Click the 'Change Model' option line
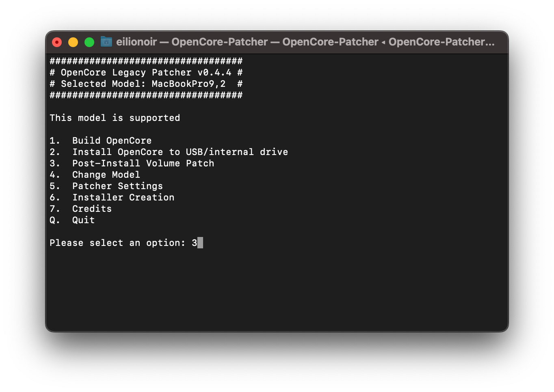 coord(106,175)
